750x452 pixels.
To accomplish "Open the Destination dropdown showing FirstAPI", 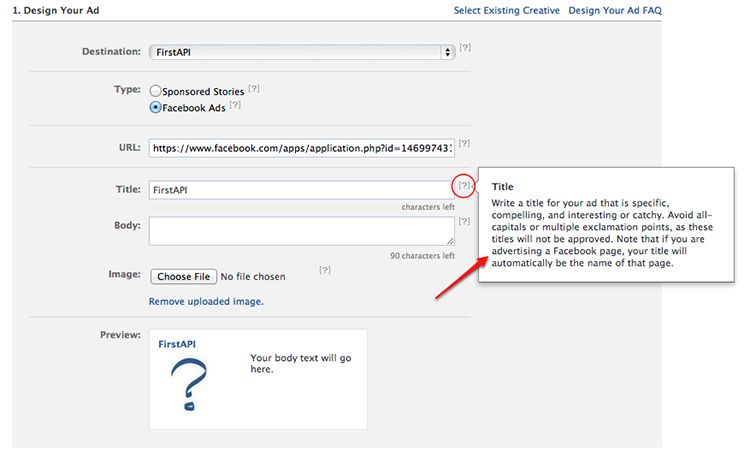I will pos(302,52).
